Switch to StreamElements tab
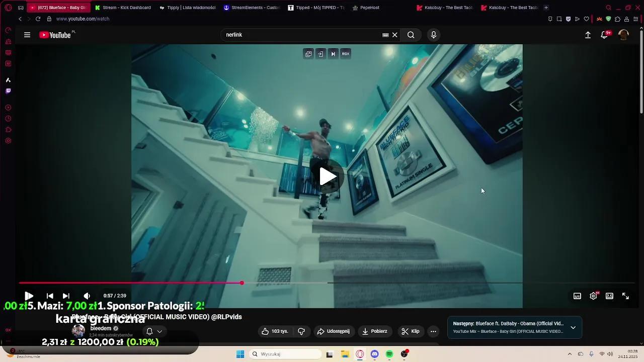The height and width of the screenshot is (362, 644). click(252, 8)
